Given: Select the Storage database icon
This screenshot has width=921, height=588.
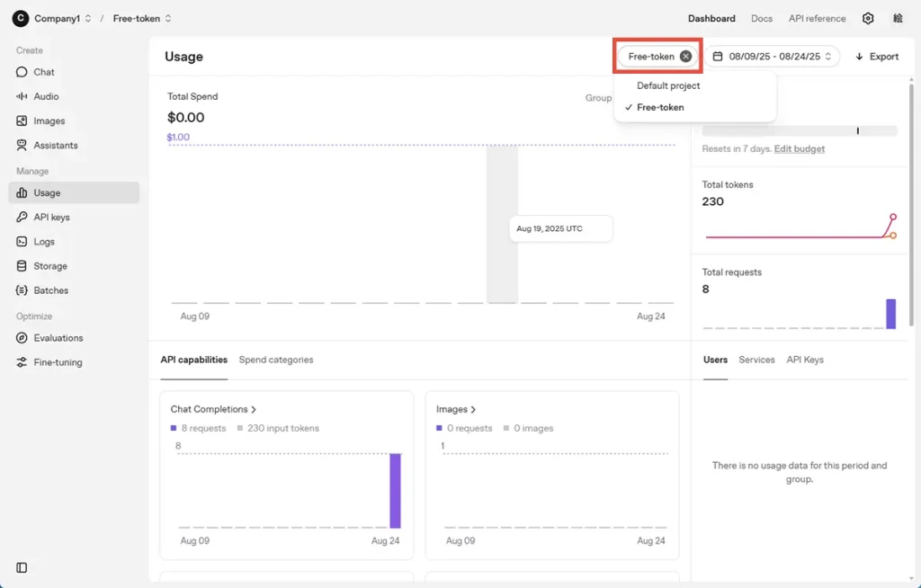Looking at the screenshot, I should (x=22, y=266).
